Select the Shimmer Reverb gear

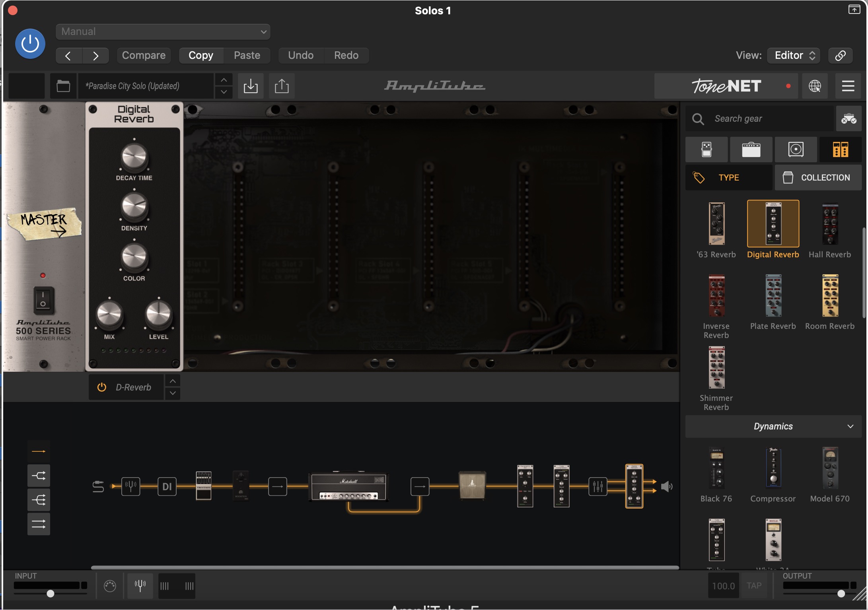(716, 378)
